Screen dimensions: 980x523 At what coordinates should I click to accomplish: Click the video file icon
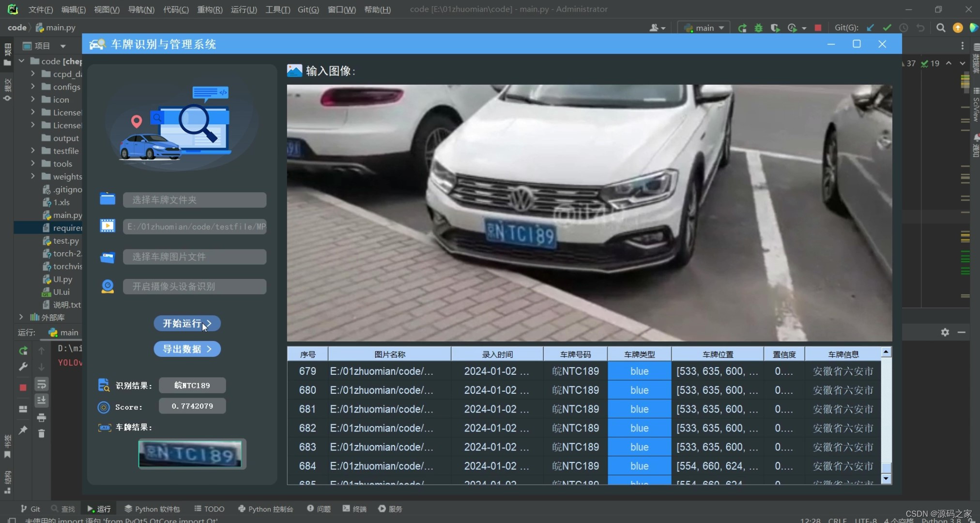[107, 226]
